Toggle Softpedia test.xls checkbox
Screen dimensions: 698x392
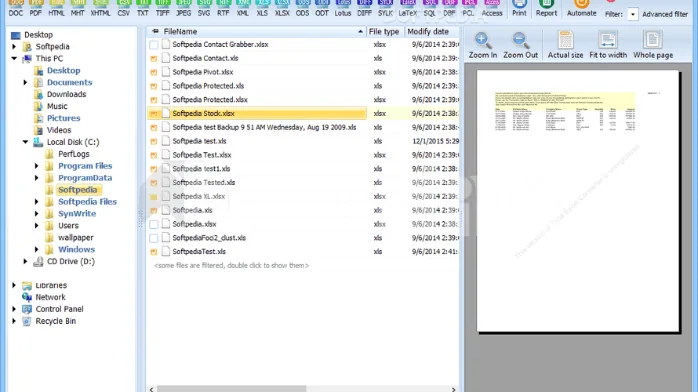pyautogui.click(x=154, y=141)
